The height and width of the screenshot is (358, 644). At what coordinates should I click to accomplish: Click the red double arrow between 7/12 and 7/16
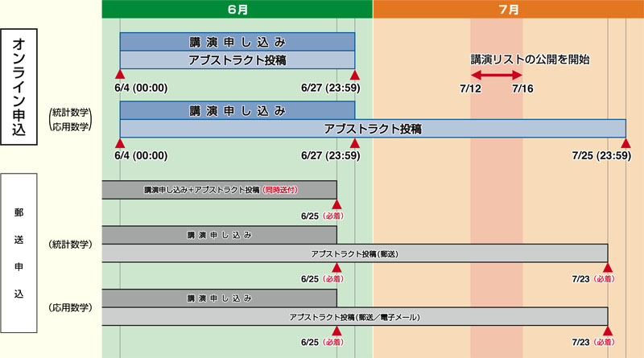tap(497, 75)
